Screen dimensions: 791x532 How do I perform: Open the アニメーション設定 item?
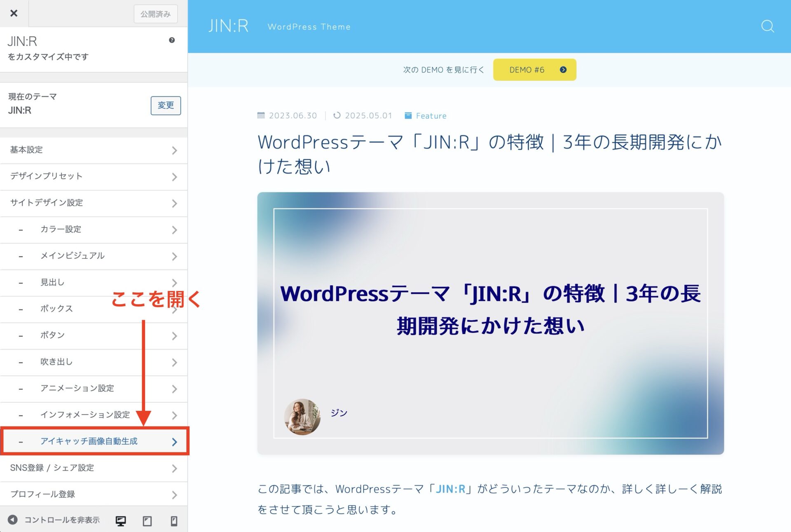(94, 389)
